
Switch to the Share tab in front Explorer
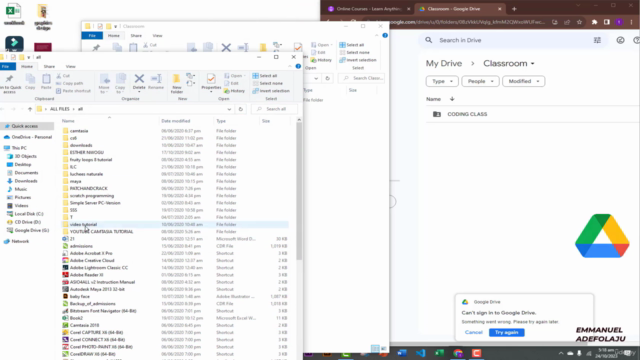49,66
